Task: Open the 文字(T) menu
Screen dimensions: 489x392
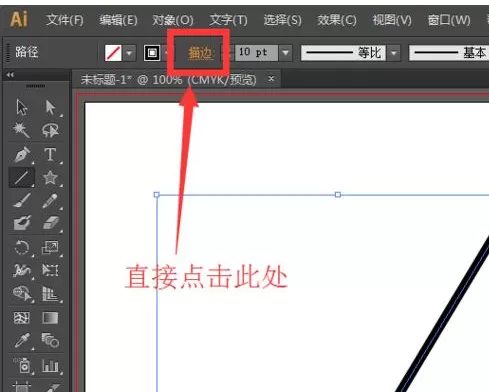Action: [228, 20]
